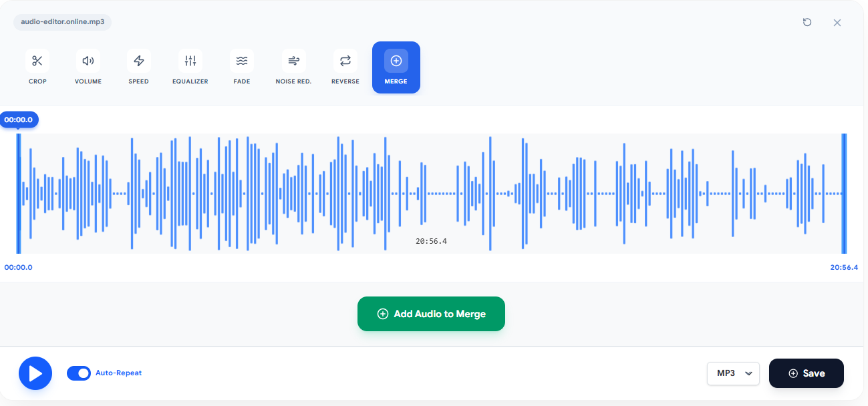Click the 20:56.4 label inside waveform
The width and height of the screenshot is (868, 406).
[x=431, y=241]
